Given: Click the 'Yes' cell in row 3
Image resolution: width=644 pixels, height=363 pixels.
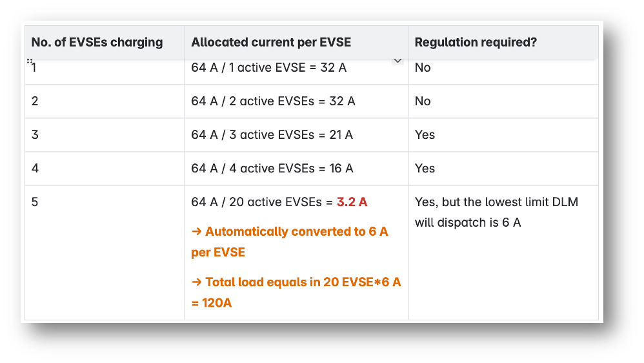Looking at the screenshot, I should click(503, 135).
